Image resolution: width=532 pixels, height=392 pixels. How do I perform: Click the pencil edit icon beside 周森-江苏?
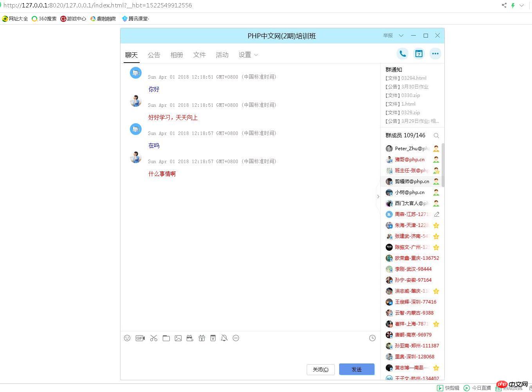point(437,214)
